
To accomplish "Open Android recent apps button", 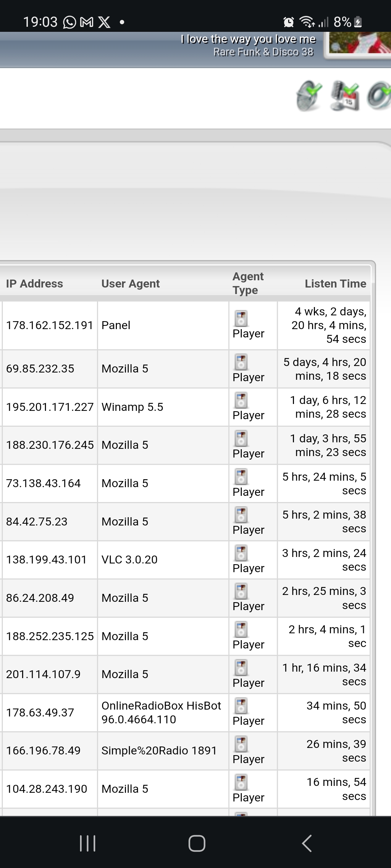I will click(x=88, y=843).
